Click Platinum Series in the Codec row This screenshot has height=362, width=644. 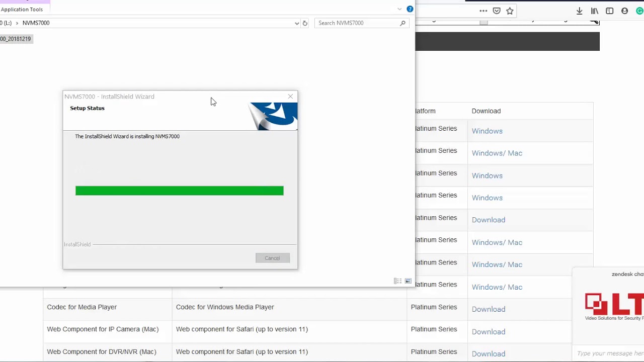point(434,307)
